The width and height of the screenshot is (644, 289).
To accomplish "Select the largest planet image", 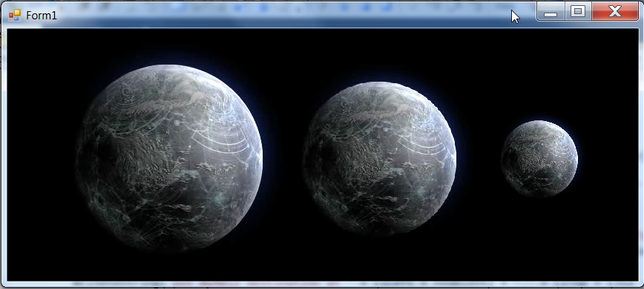I will (169, 158).
